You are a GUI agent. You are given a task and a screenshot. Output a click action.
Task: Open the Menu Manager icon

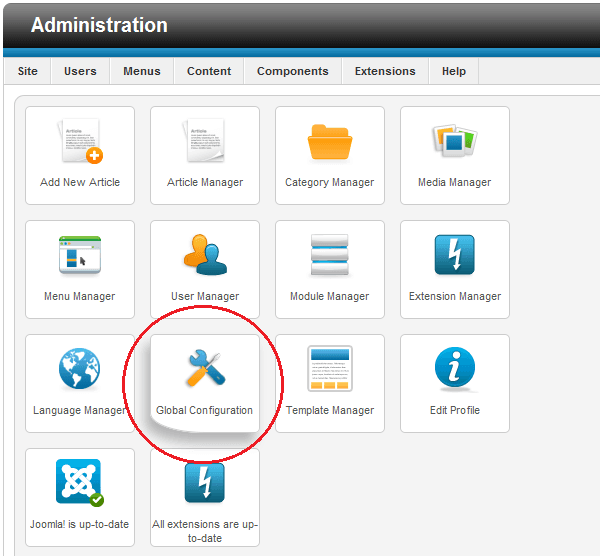click(x=80, y=255)
